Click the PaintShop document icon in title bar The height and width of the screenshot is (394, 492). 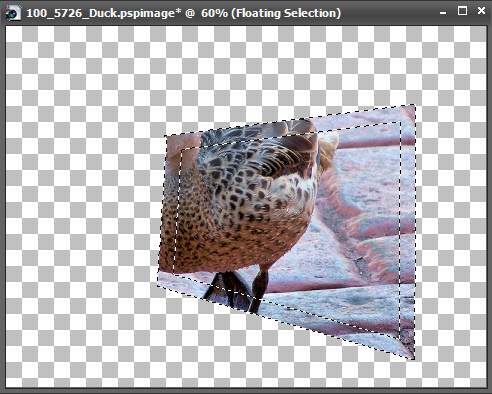(x=13, y=14)
